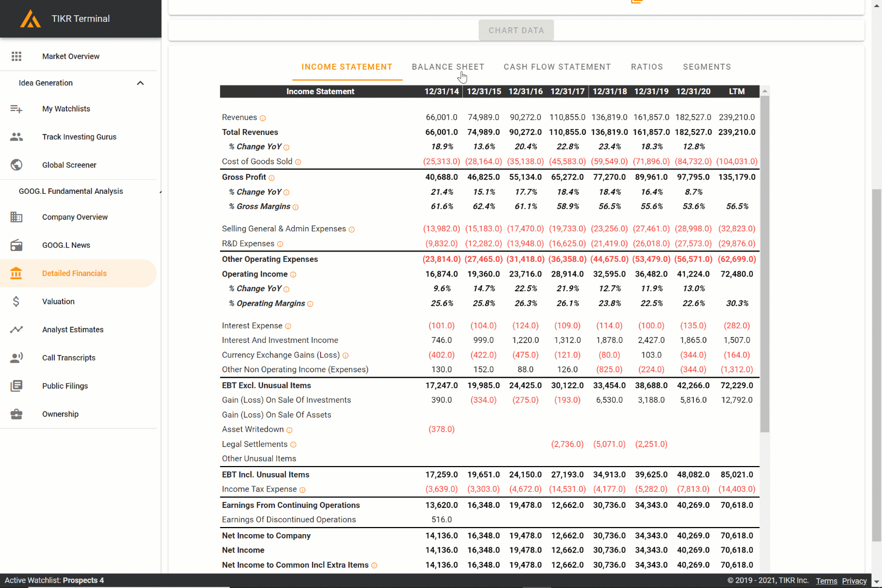The width and height of the screenshot is (882, 588).
Task: Switch to the Income Statement tab
Action: point(347,67)
